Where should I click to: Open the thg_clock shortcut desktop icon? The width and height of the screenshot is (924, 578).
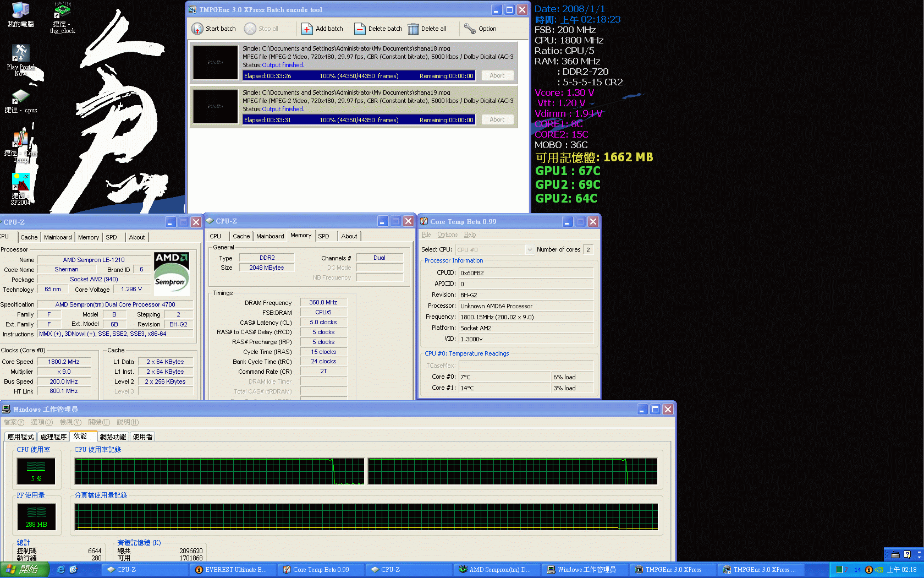(x=62, y=18)
